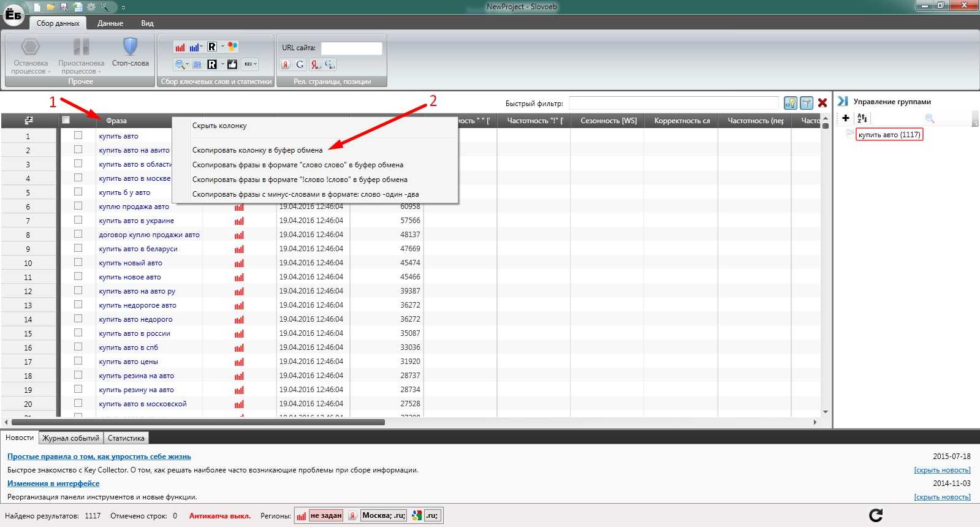
Task: Switch to the 'Журнал событий' tab
Action: (x=70, y=438)
